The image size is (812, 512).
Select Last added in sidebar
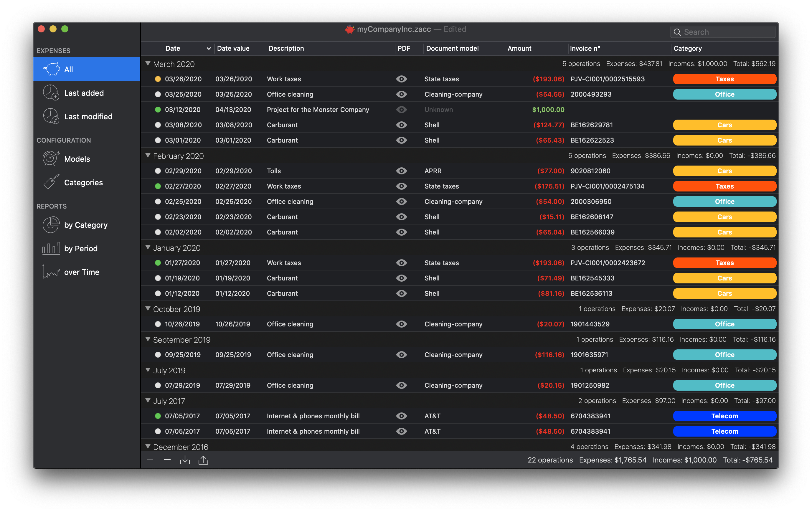[x=84, y=93]
